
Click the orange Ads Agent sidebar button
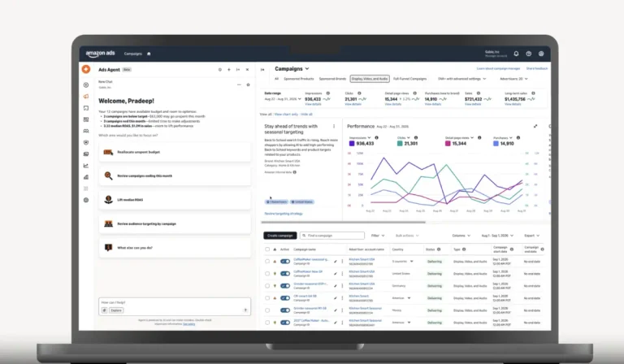pos(86,69)
